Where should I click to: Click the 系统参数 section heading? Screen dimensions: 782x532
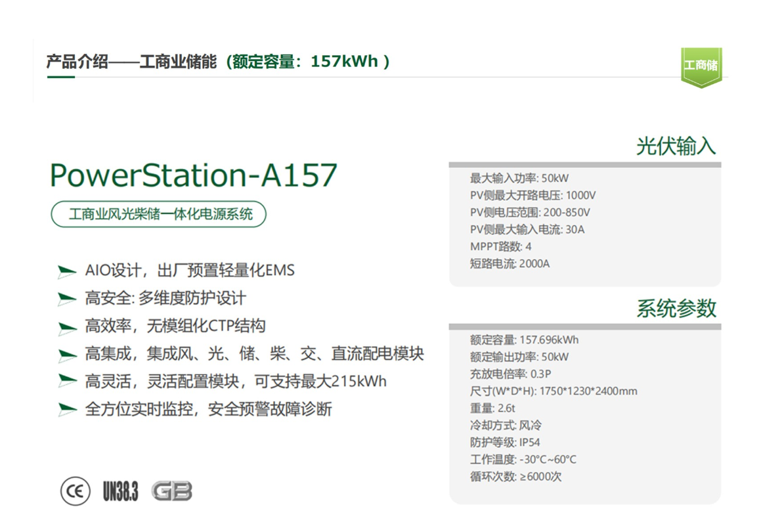tap(676, 308)
